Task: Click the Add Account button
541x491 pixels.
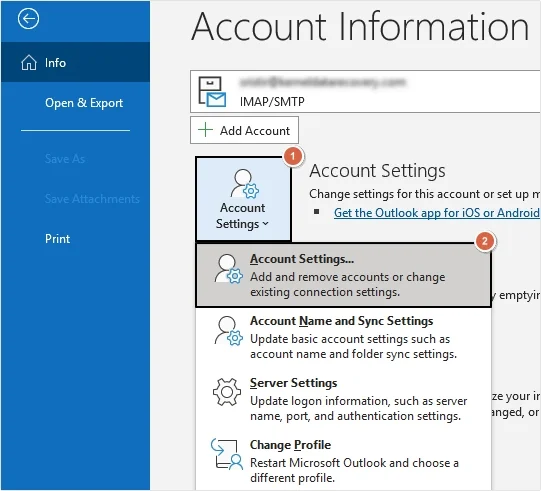Action: click(244, 130)
